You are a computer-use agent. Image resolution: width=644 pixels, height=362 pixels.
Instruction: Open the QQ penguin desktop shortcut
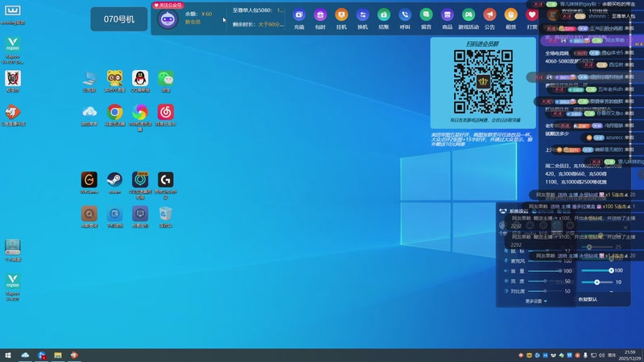pos(140,78)
